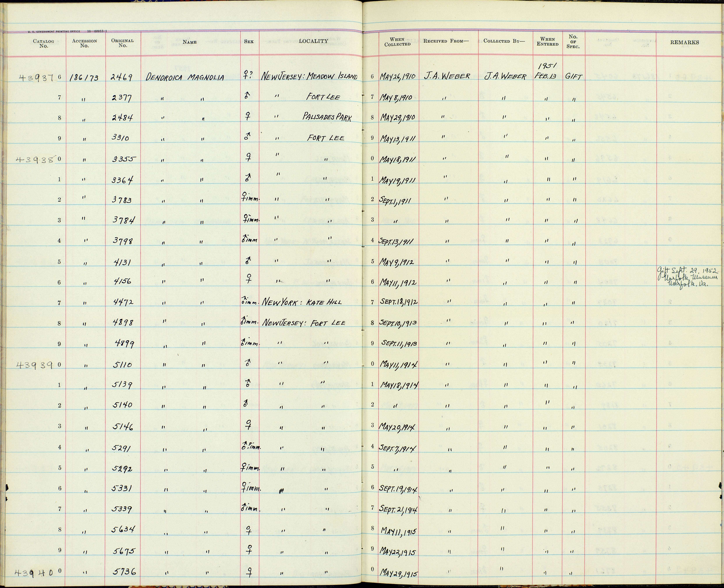724x588 pixels.
Task: Click original number 3783
Action: tap(122, 200)
